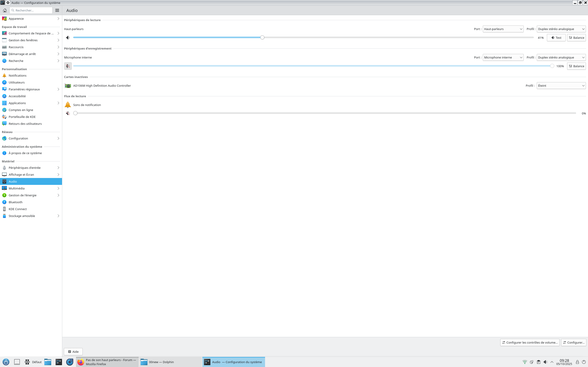This screenshot has height=367, width=588.
Task: Unmute the internal microphone
Action: [68, 66]
